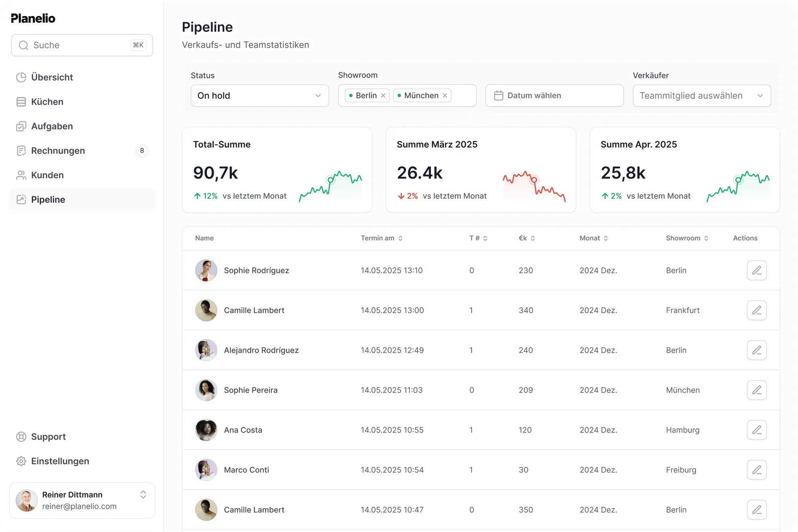The image size is (798, 532).
Task: Click the Kunden people icon
Action: pyautogui.click(x=22, y=175)
